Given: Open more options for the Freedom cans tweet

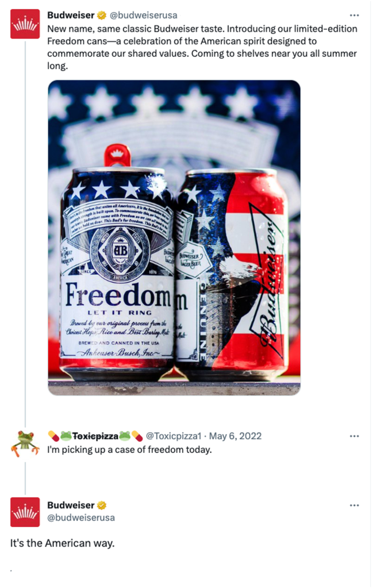Looking at the screenshot, I should click(x=354, y=16).
